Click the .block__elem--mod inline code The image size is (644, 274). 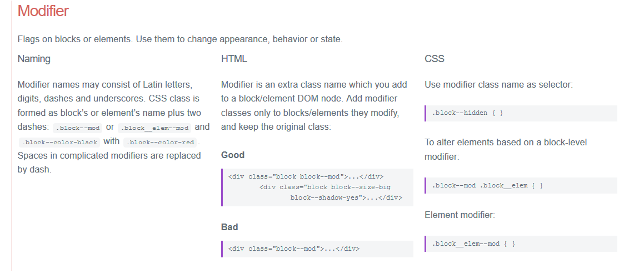coord(154,128)
